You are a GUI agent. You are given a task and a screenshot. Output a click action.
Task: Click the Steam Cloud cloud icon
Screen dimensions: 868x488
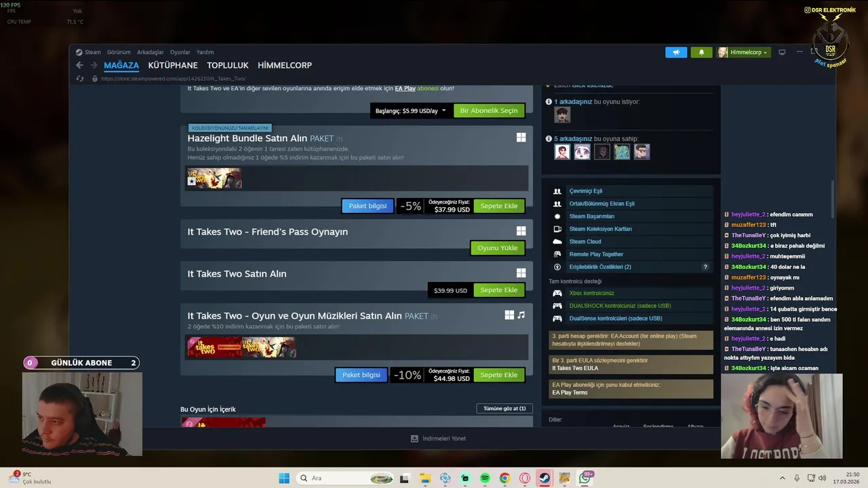557,241
